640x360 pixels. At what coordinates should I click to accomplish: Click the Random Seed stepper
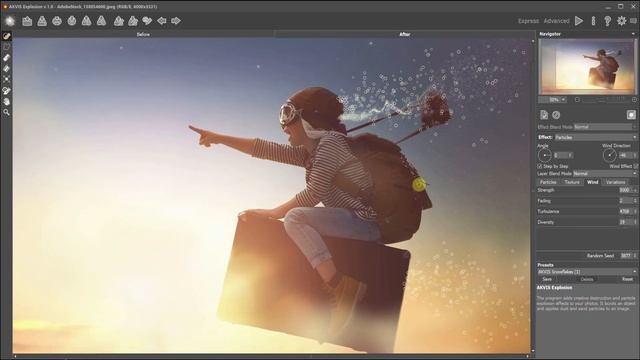tap(635, 256)
